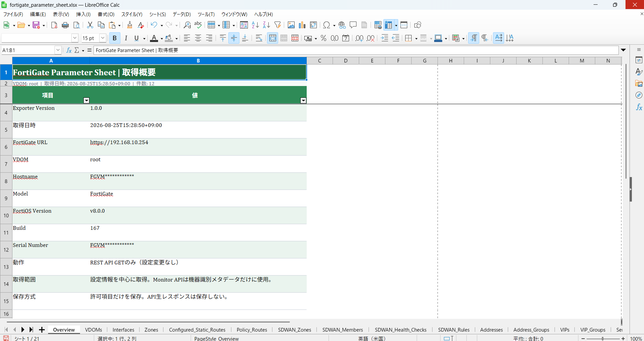Insert an image

click(x=291, y=25)
